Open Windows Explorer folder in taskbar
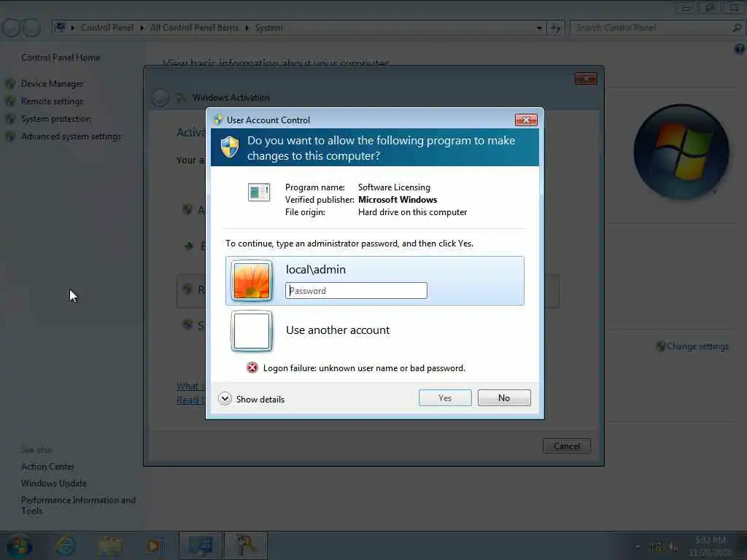Viewport: 747px width, 560px height. coord(110,545)
